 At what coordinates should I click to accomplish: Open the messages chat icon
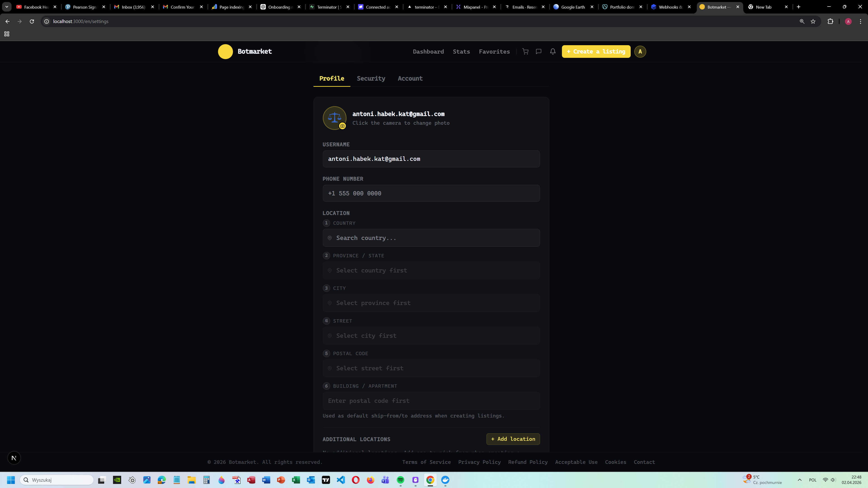(x=538, y=52)
